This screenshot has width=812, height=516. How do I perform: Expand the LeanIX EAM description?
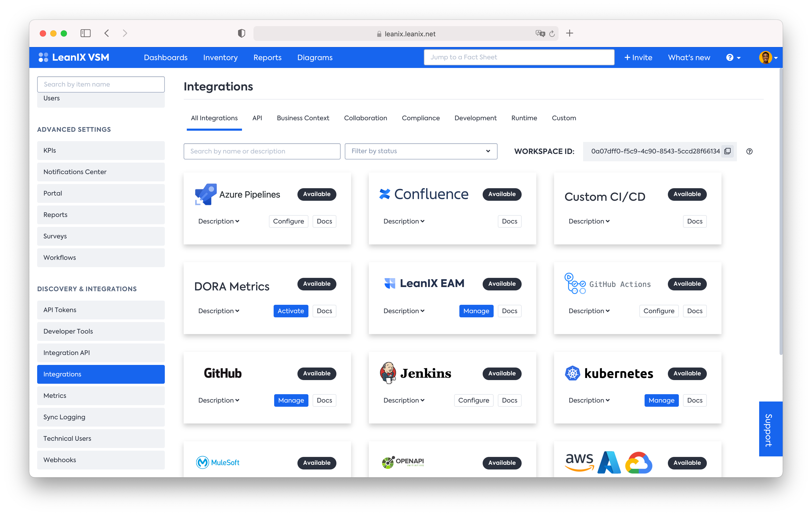click(x=404, y=311)
